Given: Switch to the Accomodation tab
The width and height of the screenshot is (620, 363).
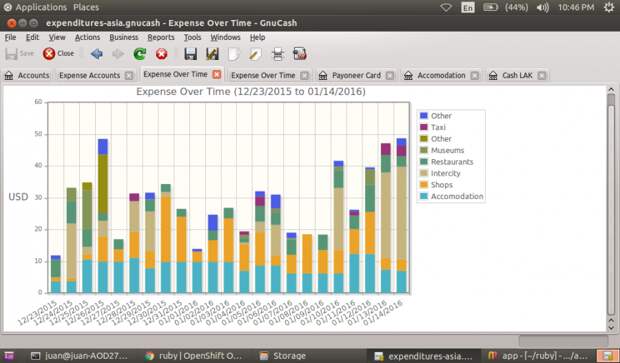Looking at the screenshot, I should tap(441, 75).
